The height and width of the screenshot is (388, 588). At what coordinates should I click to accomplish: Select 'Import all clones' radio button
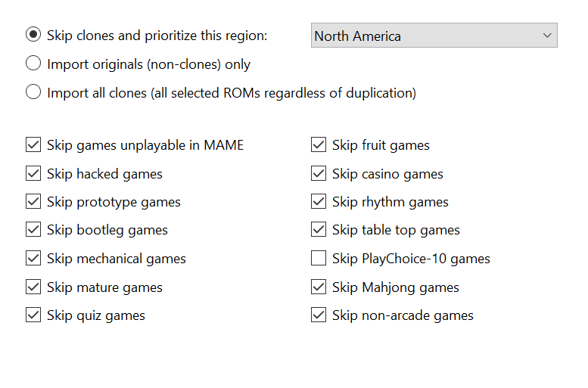tap(33, 93)
